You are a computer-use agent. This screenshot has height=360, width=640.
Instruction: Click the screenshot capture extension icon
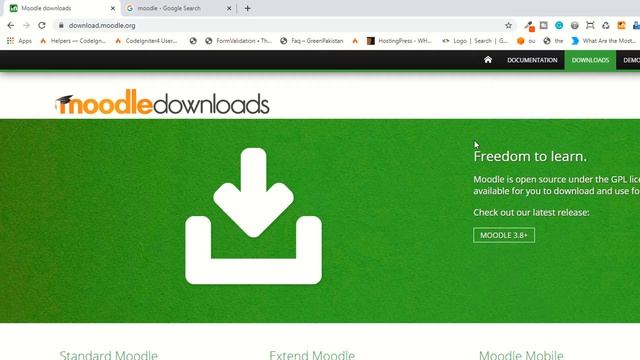point(590,25)
